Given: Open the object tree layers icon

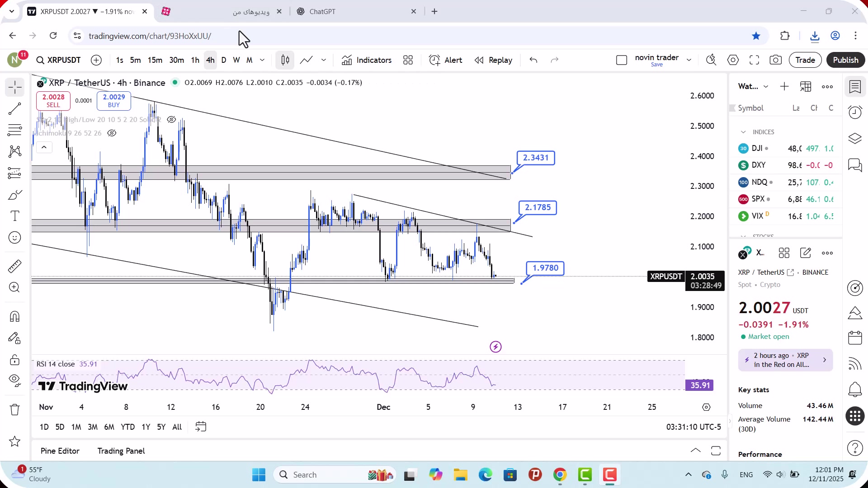Looking at the screenshot, I should (x=855, y=138).
